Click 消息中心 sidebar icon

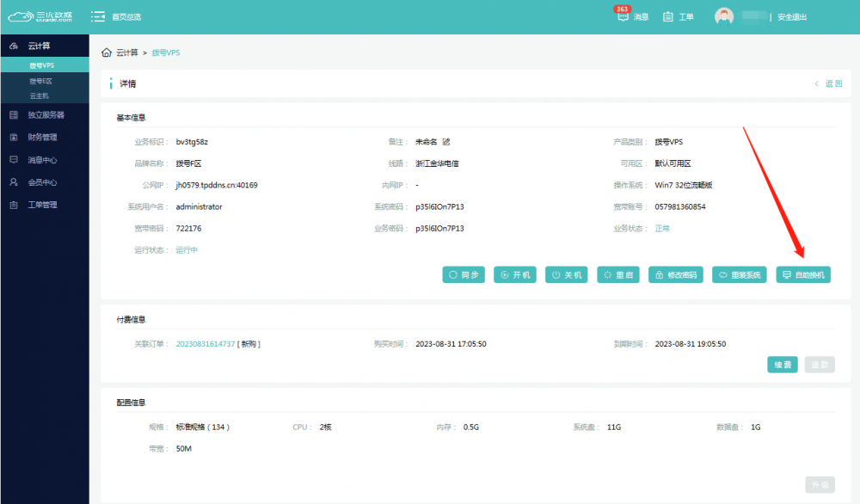click(15, 160)
